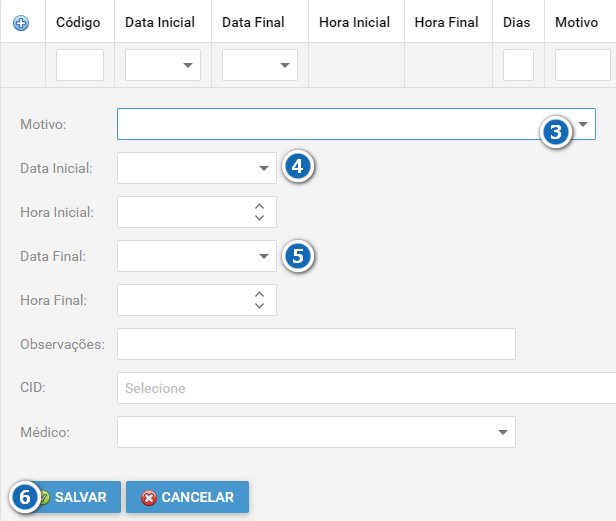Sort by the Hora Inicial column header
This screenshot has width=616, height=521.
[354, 22]
